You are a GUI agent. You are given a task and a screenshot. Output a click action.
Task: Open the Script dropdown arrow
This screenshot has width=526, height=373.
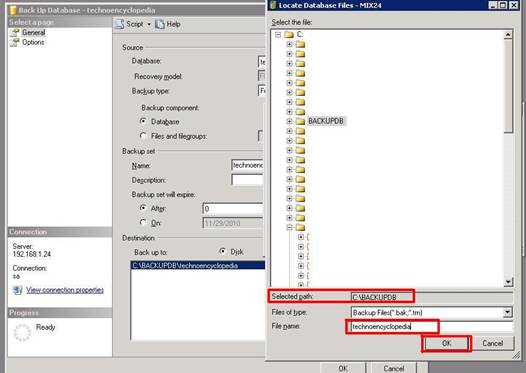click(149, 24)
